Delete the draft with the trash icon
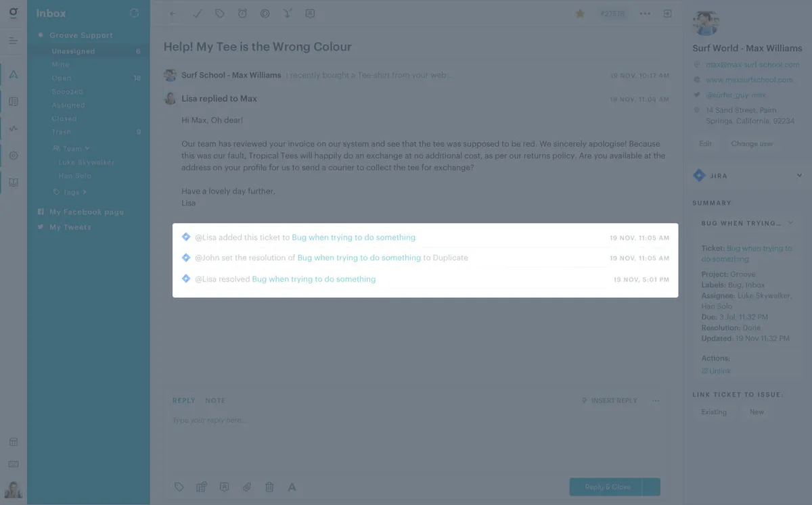812x505 pixels. click(269, 487)
